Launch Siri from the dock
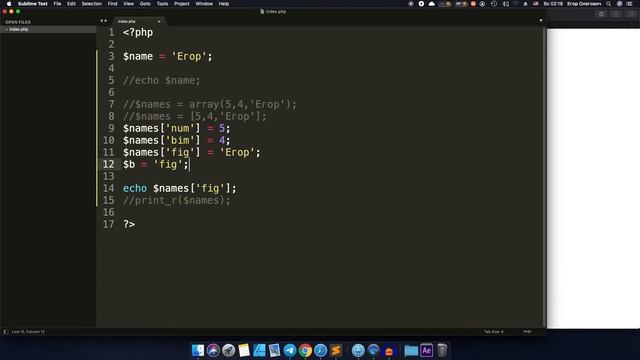This screenshot has width=640, height=360. tap(213, 350)
